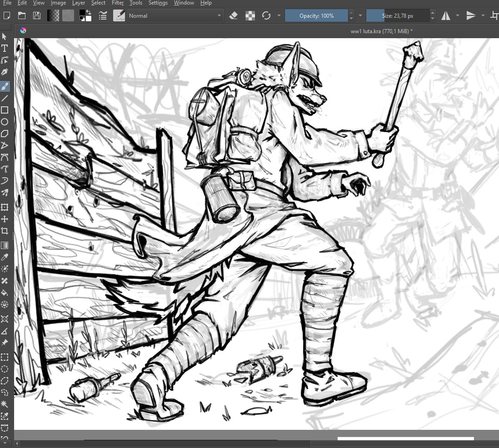Open the Layer menu

point(78,3)
